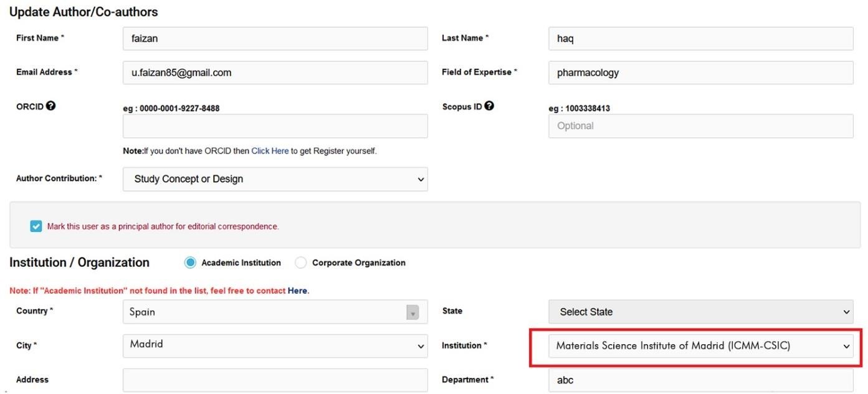
Task: Click the empty ORCID input field
Action: (x=275, y=126)
